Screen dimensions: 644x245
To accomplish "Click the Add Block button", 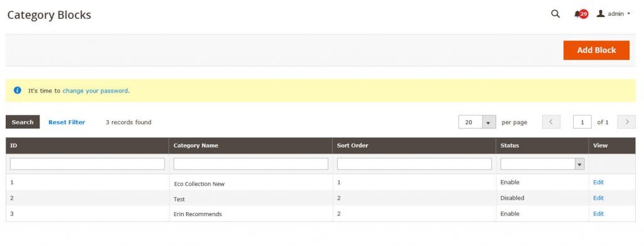I will pyautogui.click(x=596, y=50).
